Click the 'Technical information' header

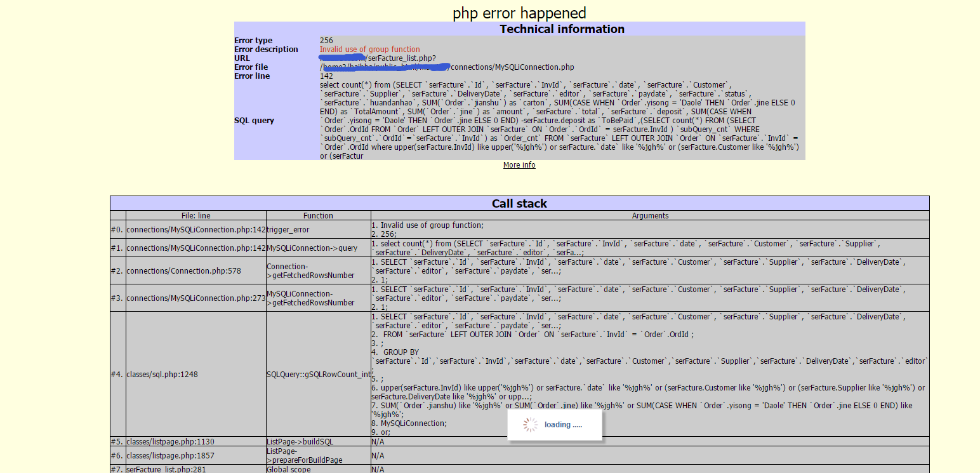562,29
